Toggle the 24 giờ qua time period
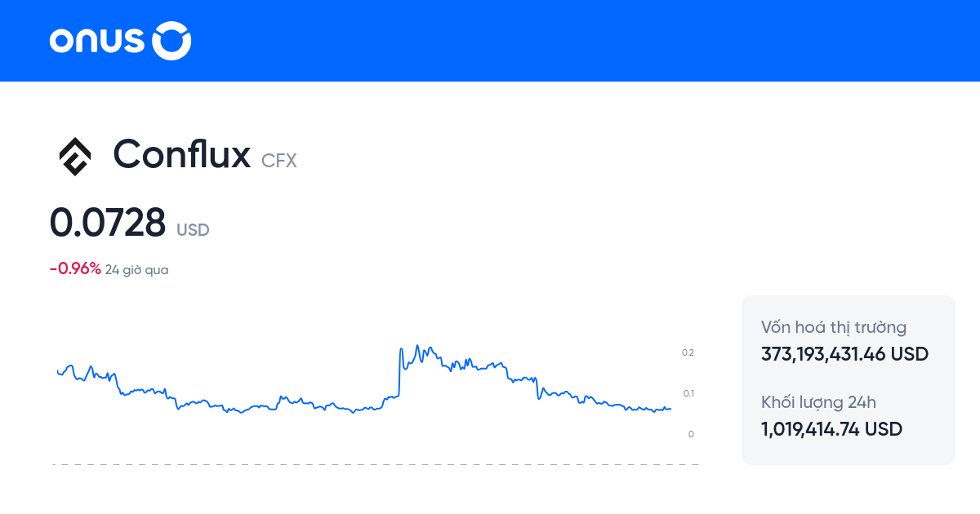Viewport: 980px width, 514px height. (x=135, y=269)
